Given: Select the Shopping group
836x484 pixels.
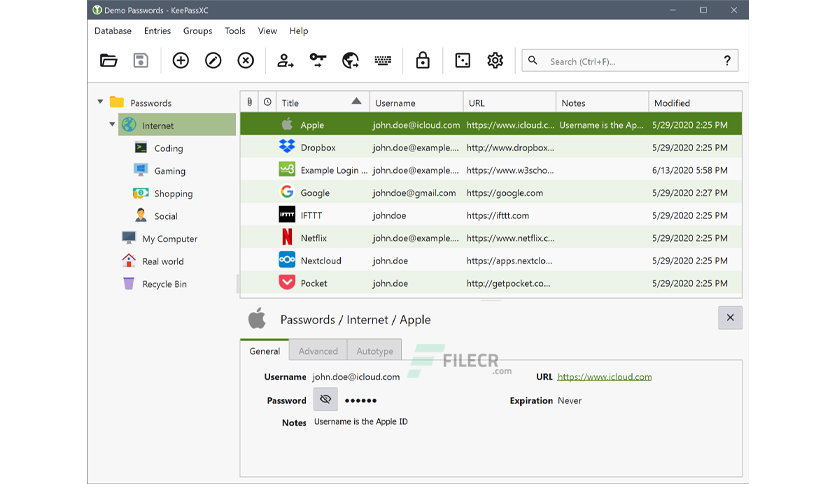Looking at the screenshot, I should [x=173, y=193].
